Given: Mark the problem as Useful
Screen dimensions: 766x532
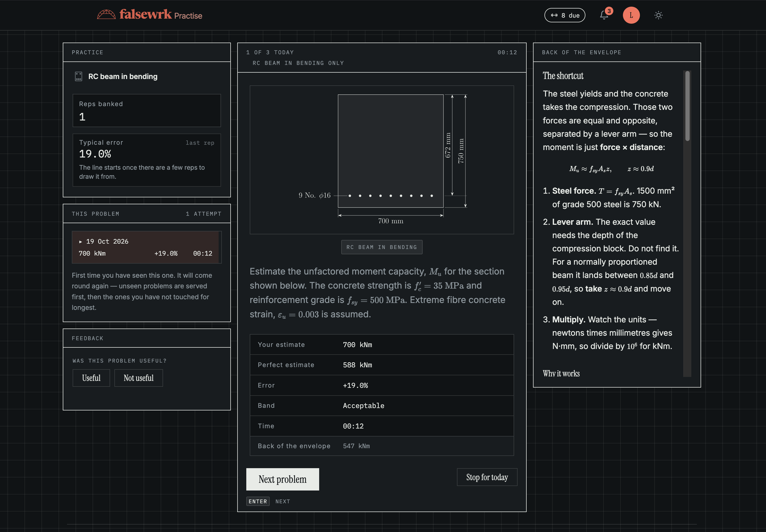Looking at the screenshot, I should 91,378.
